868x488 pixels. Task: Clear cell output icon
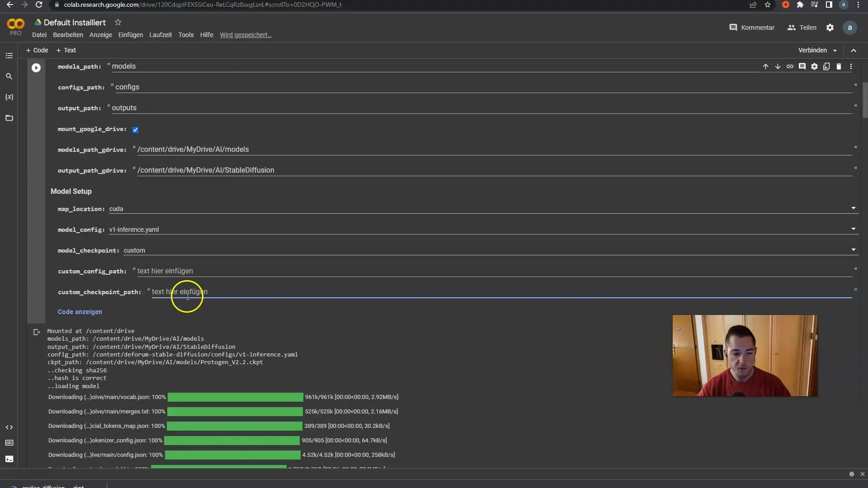tap(37, 332)
